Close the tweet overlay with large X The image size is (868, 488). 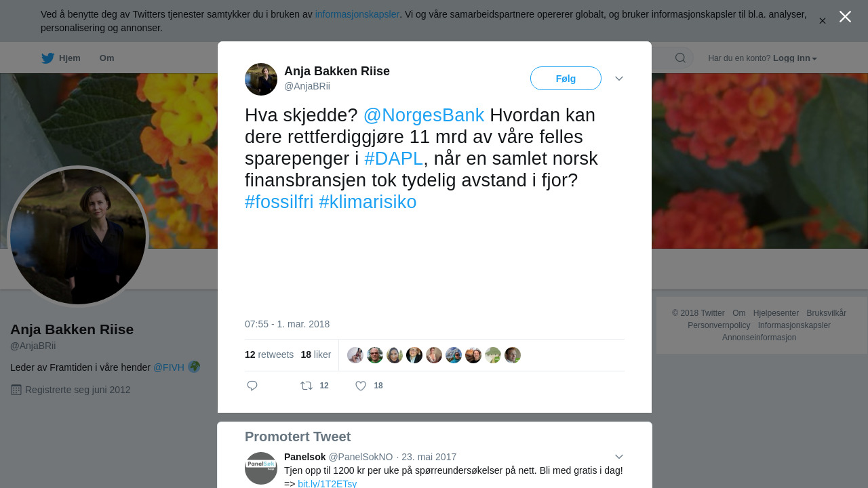845,16
